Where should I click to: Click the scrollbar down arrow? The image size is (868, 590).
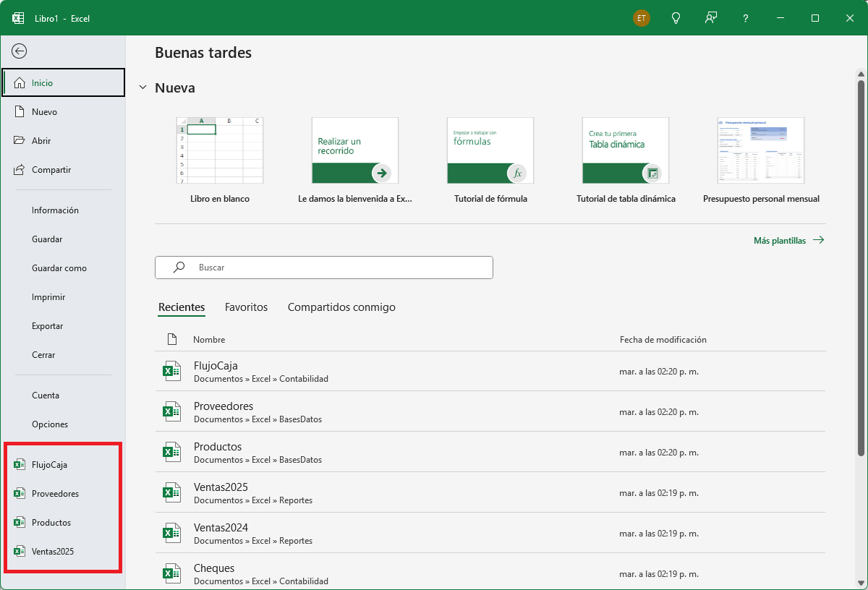861,584
